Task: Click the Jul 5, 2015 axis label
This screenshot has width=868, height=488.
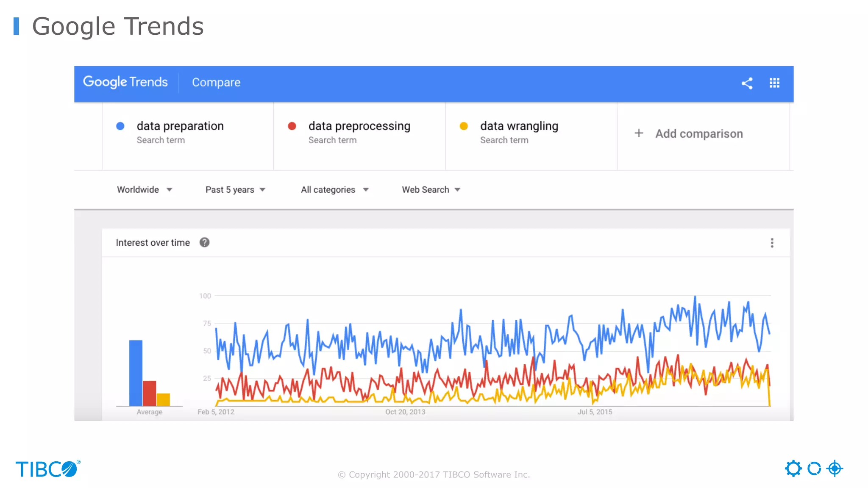Action: coord(595,412)
